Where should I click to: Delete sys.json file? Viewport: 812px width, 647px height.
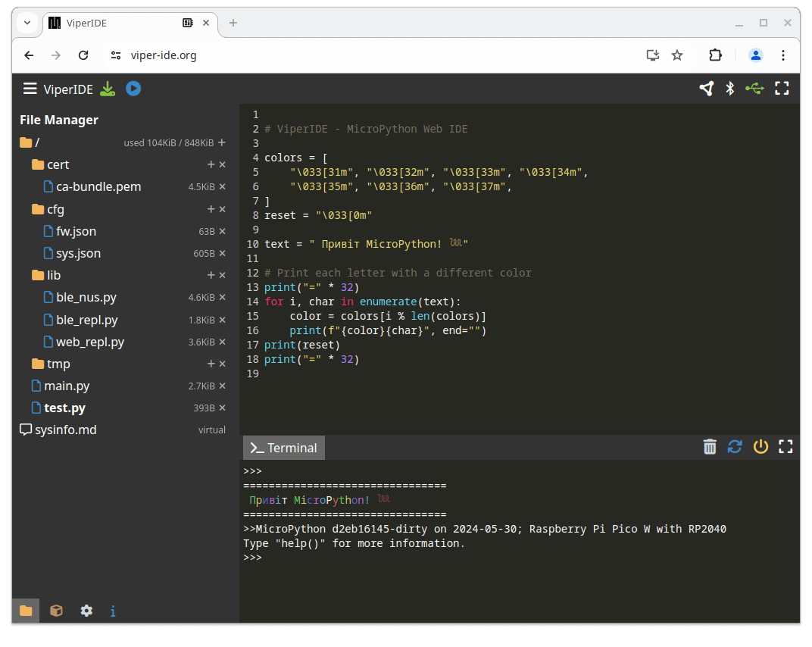click(x=222, y=253)
